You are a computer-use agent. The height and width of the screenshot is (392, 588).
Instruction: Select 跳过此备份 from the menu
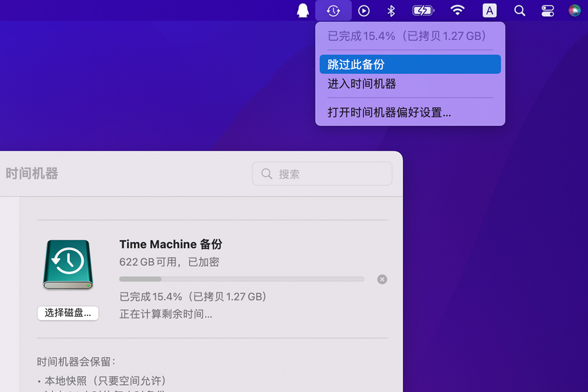410,64
